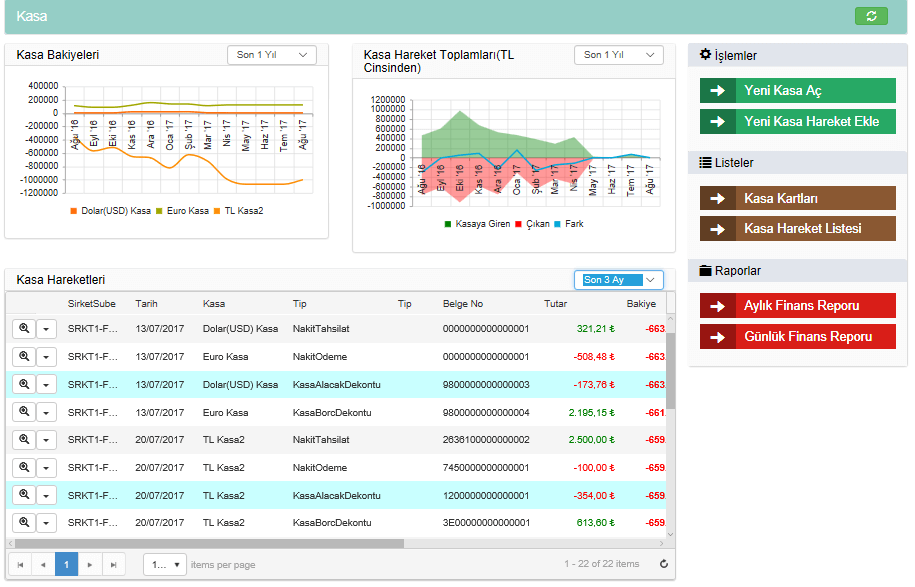Jump to the last grid page

(114, 564)
